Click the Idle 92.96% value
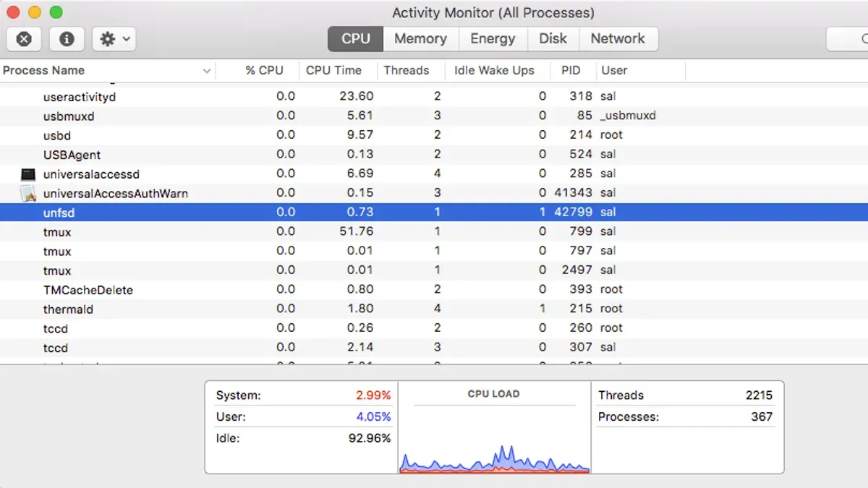The height and width of the screenshot is (488, 868). click(369, 439)
